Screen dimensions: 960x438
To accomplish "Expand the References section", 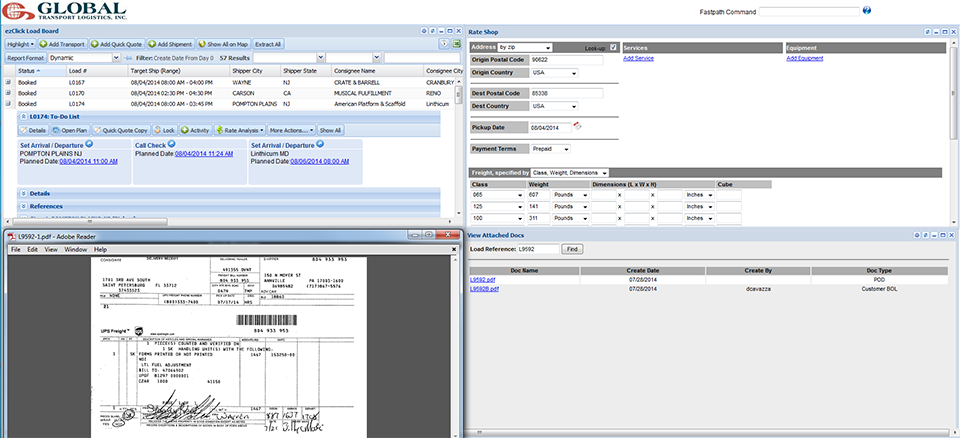I will pos(23,206).
